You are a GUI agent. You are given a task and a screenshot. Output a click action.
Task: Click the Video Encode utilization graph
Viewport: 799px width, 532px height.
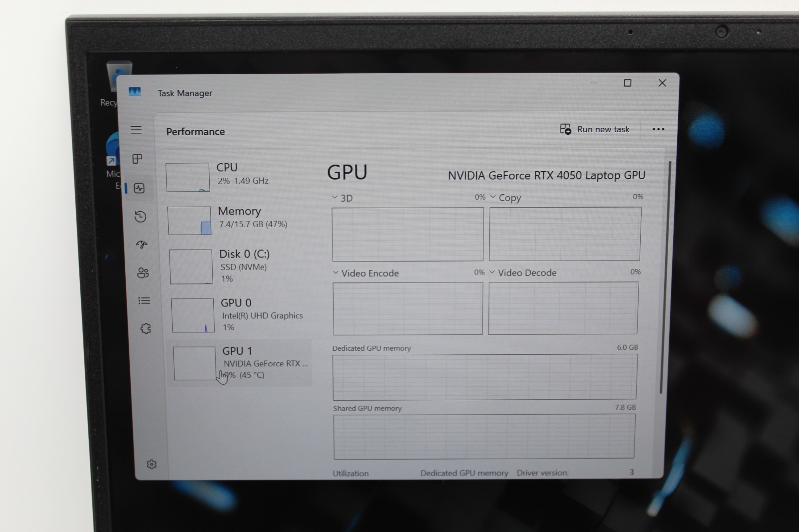point(407,308)
